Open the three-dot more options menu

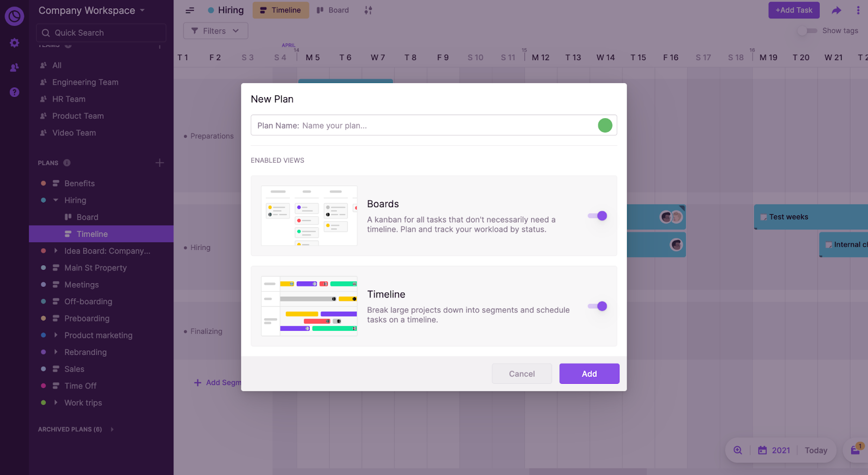point(858,10)
